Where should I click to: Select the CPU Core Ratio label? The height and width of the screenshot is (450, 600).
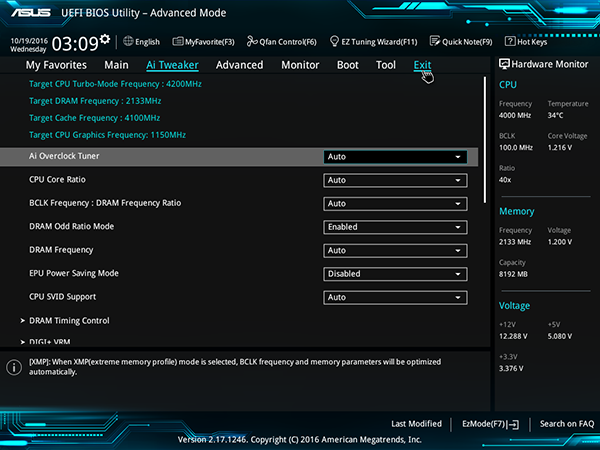tap(57, 179)
